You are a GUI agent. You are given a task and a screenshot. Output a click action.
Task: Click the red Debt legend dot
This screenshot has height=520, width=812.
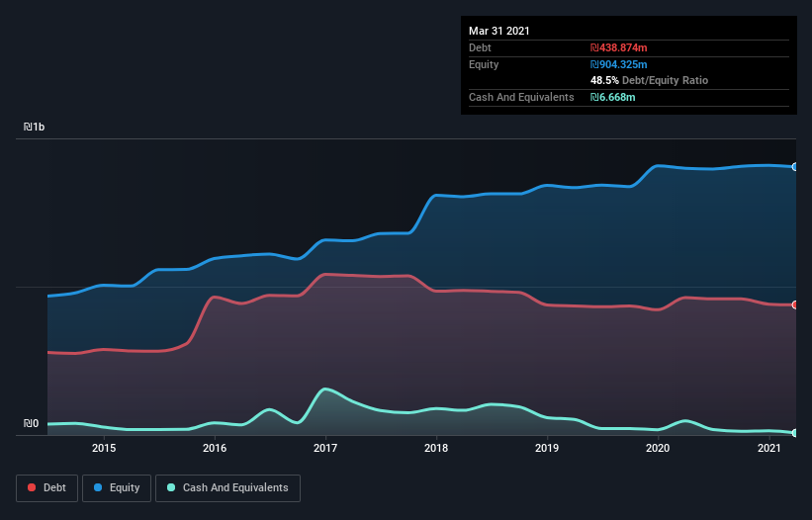[32, 487]
